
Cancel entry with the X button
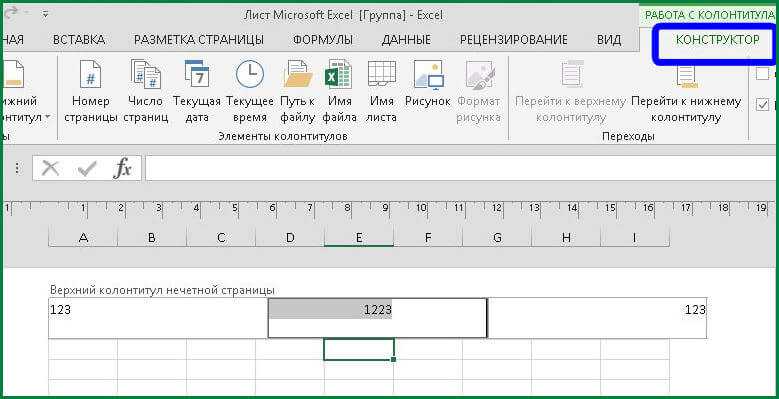pos(50,169)
